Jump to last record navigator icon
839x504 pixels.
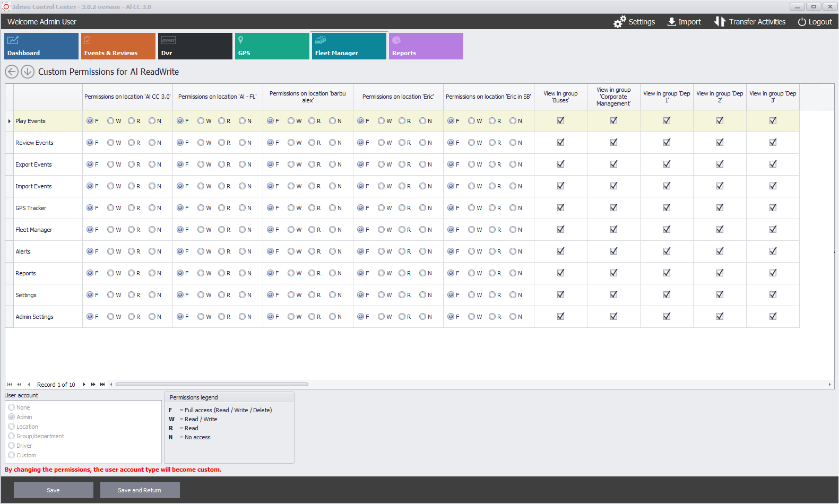[x=102, y=385]
